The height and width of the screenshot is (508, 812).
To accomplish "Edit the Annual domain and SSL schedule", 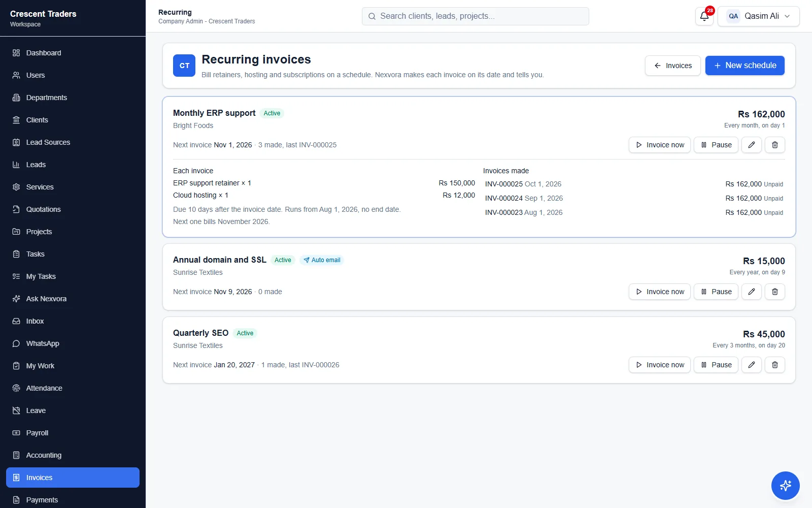I will (752, 292).
